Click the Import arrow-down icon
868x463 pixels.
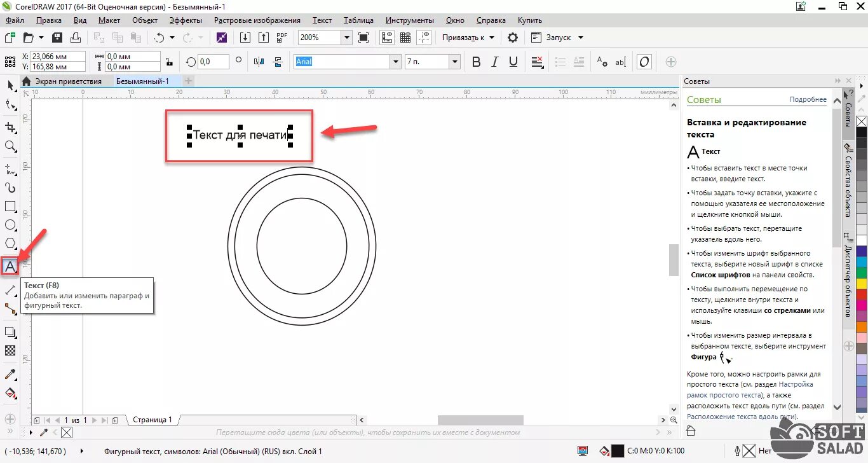click(245, 38)
